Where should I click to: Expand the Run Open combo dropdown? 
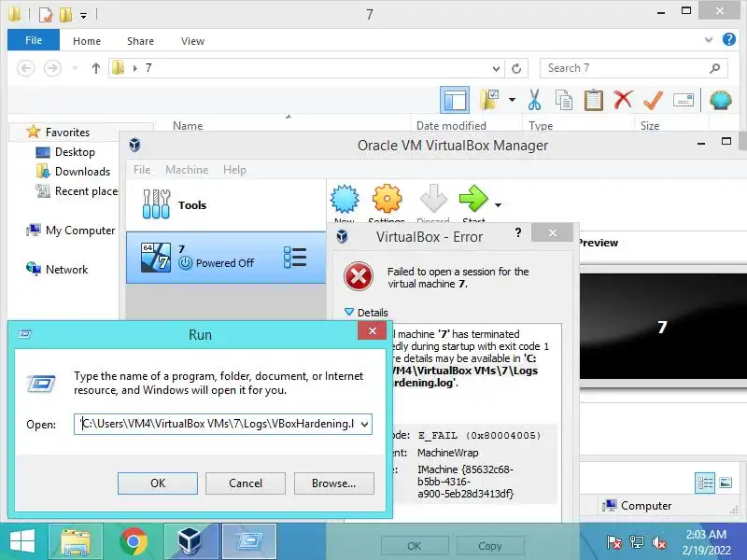click(365, 424)
